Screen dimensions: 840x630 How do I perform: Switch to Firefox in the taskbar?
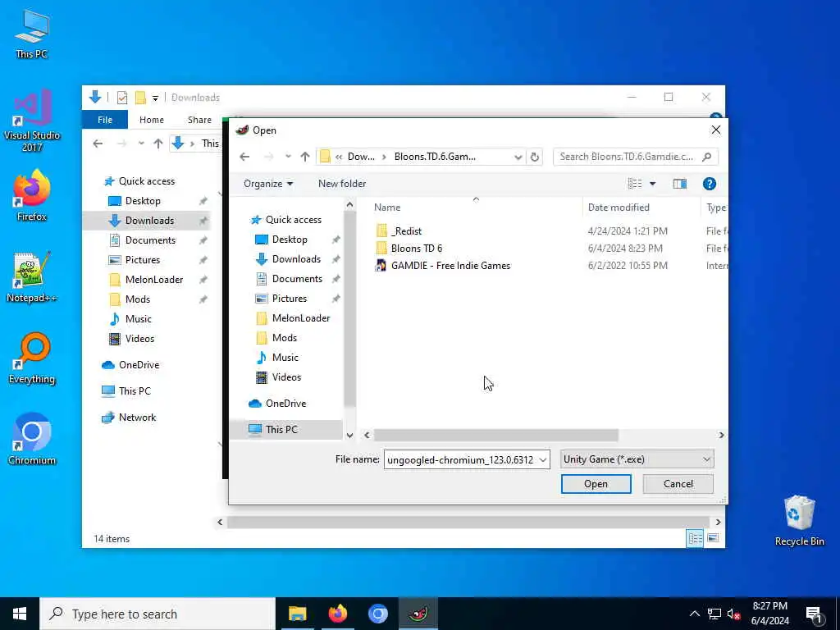337,614
